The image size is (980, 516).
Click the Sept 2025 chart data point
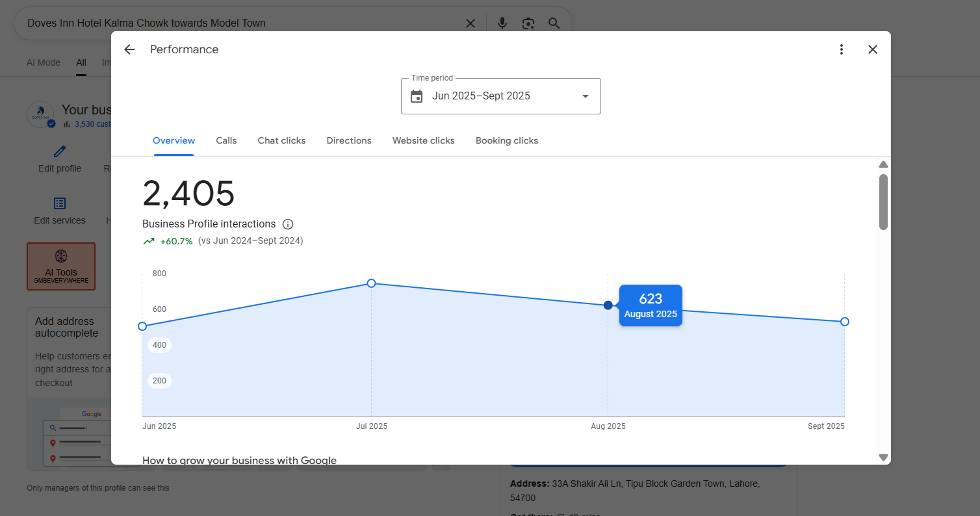[845, 322]
